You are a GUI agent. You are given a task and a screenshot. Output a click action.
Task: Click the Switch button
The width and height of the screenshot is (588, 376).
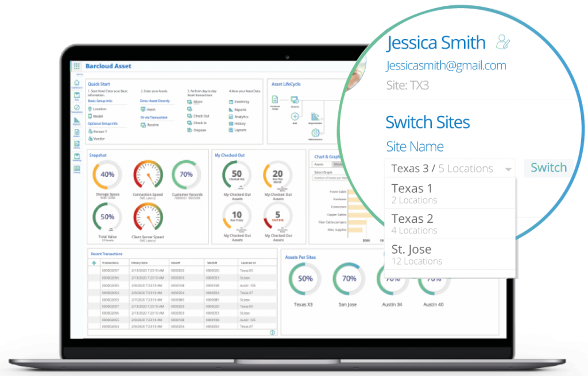[x=548, y=168]
